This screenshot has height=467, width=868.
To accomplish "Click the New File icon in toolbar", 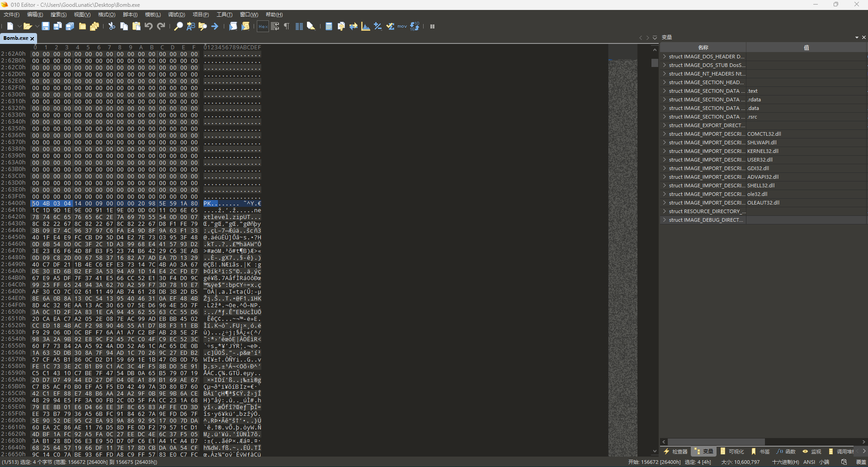I will click(10, 26).
